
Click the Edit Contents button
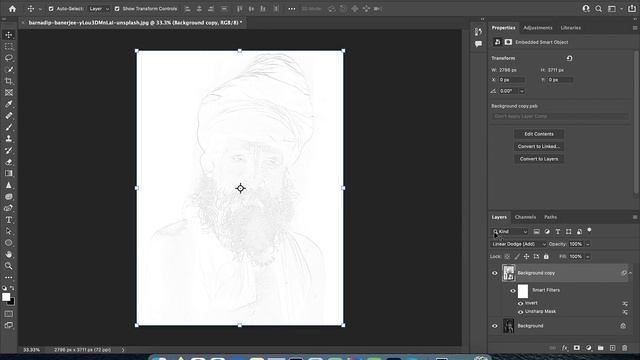(x=539, y=134)
